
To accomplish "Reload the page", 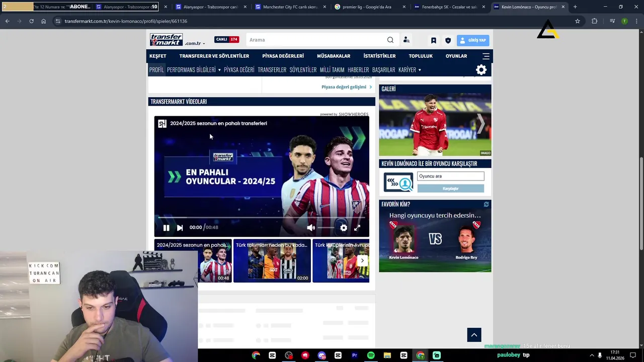I will (31, 21).
